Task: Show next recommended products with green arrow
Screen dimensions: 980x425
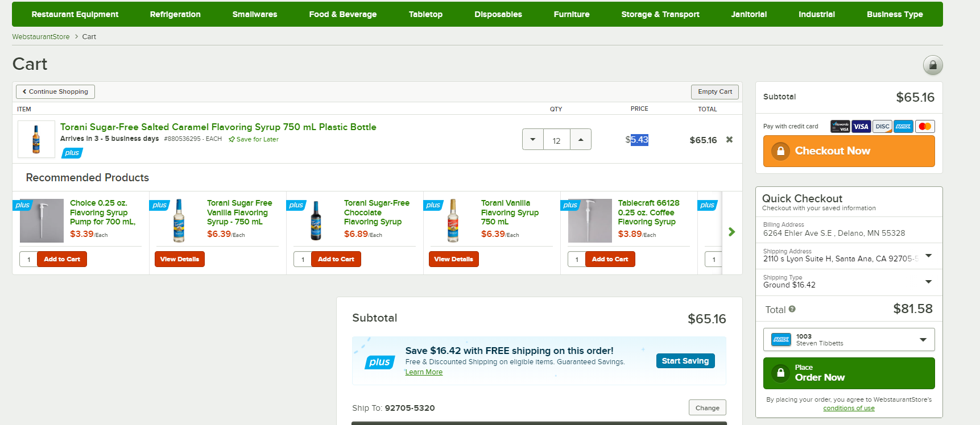Action: click(x=732, y=232)
